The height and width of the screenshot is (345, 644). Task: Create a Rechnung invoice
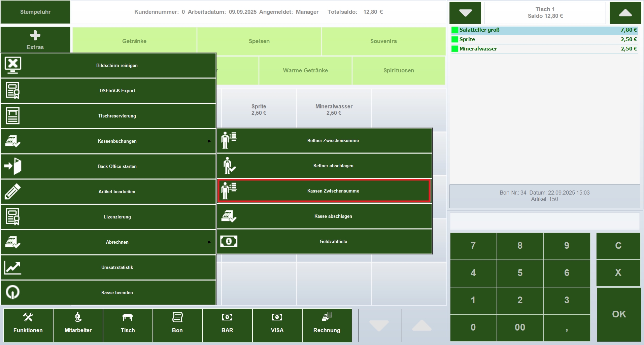click(327, 325)
